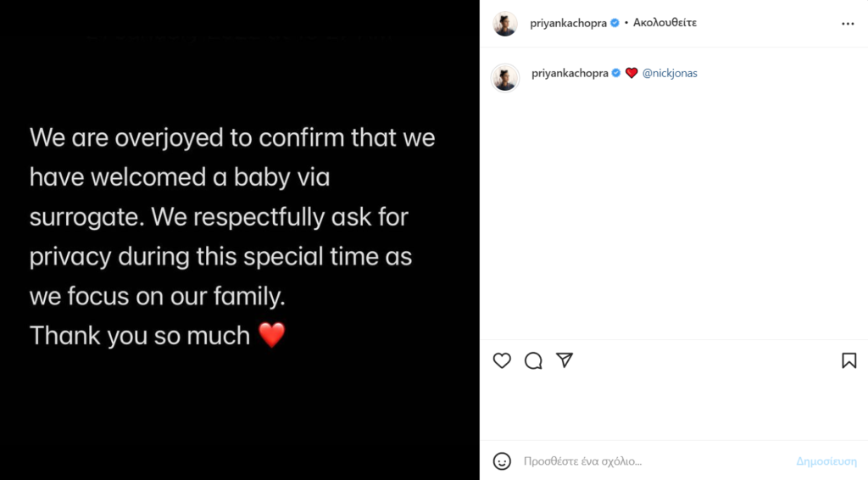Click the 'We are overjoyed' opening line
Image resolution: width=868 pixels, height=480 pixels.
(232, 137)
